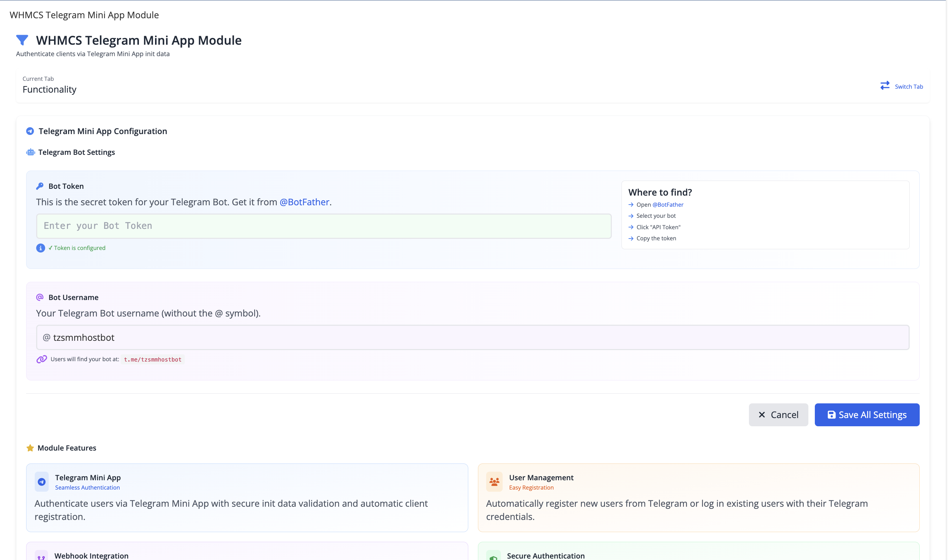Click the Telegram Mini App feature card icon
Image resolution: width=948 pixels, height=560 pixels.
[x=42, y=482]
